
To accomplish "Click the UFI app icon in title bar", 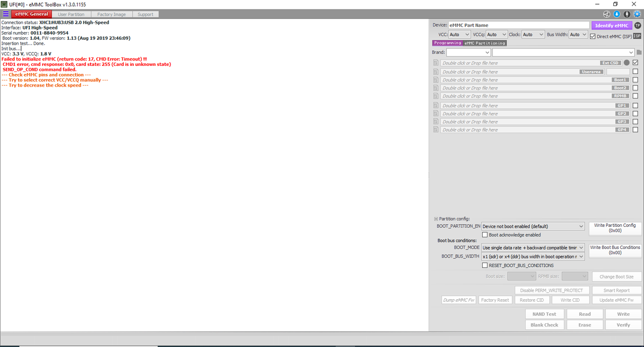I will pos(5,4).
